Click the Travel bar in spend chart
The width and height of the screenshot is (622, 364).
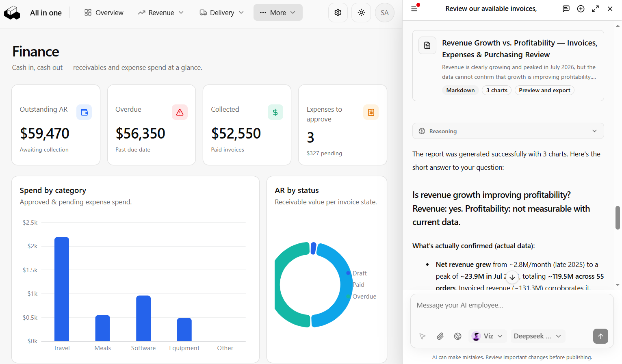62,289
